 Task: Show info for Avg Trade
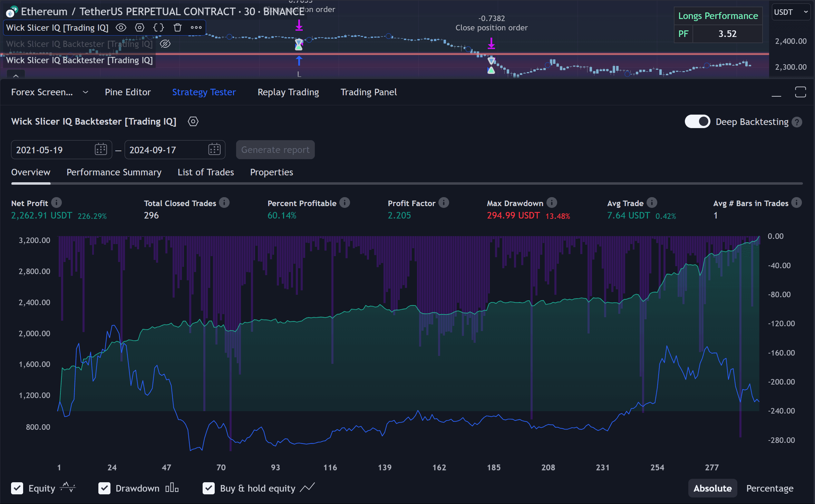tap(652, 203)
